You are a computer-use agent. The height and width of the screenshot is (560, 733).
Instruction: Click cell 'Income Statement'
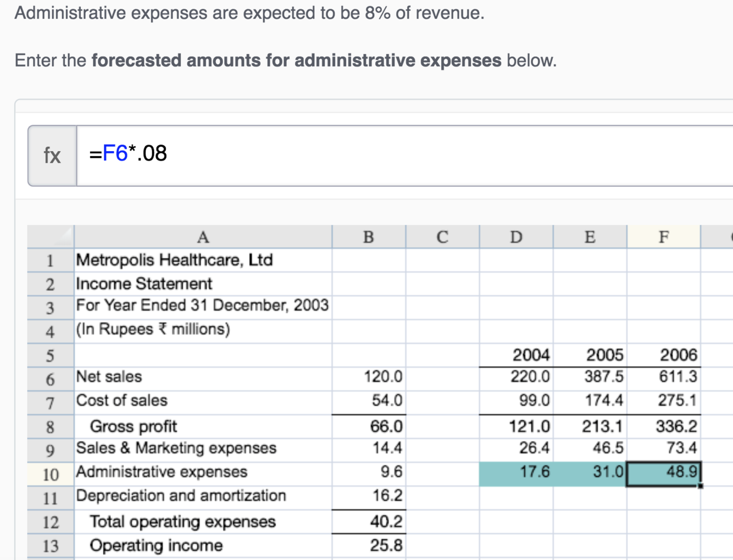(x=203, y=284)
